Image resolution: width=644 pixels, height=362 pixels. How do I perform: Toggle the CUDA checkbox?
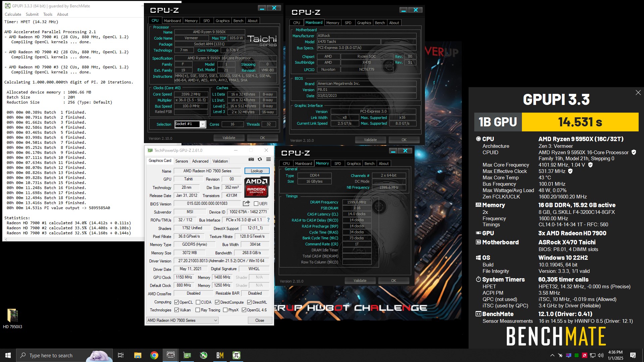coord(198,302)
